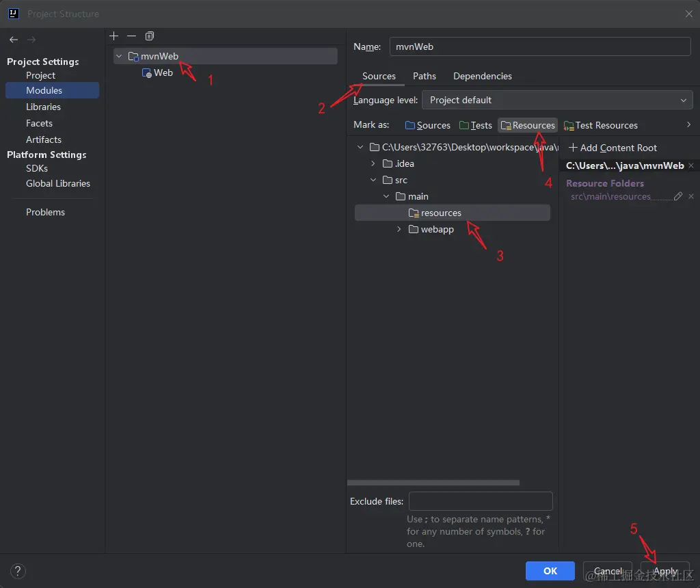Collapse the mvnWeb module node
The width and height of the screenshot is (700, 588).
(119, 56)
